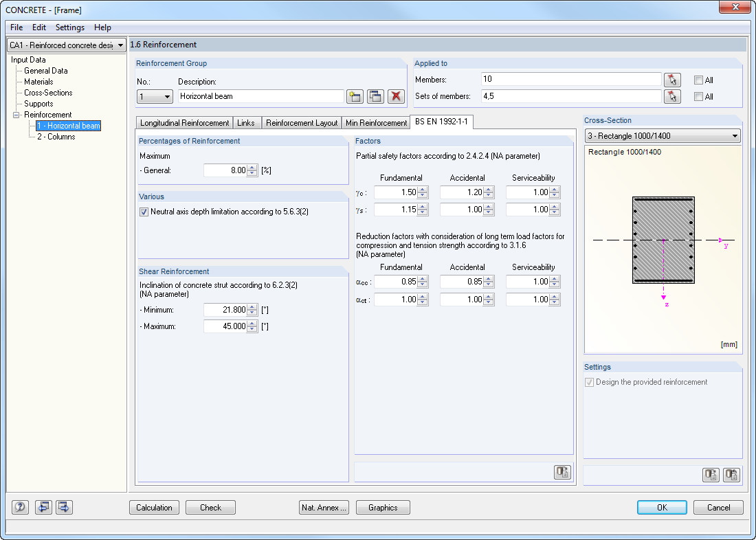Open the Settings menu
The width and height of the screenshot is (756, 540).
tap(69, 27)
